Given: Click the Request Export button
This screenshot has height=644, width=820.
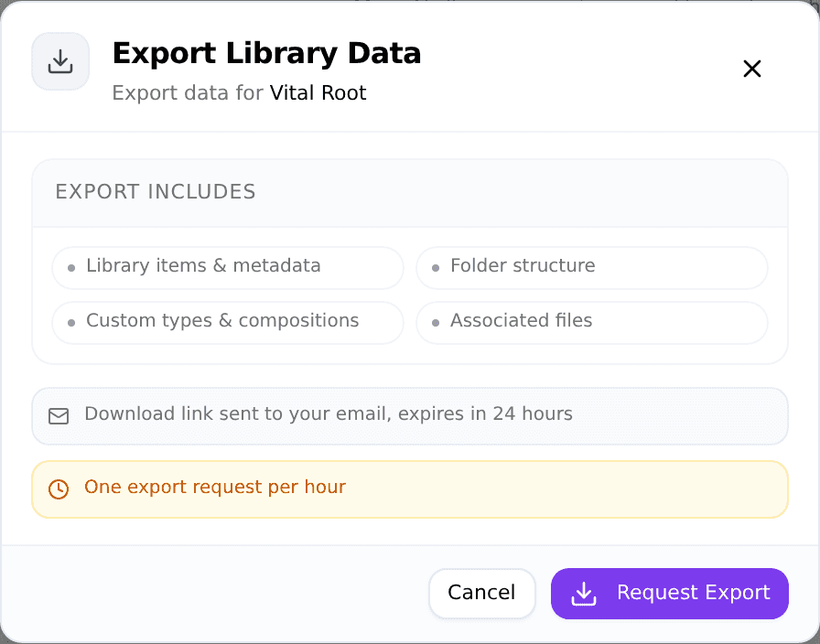Looking at the screenshot, I should tap(669, 594).
